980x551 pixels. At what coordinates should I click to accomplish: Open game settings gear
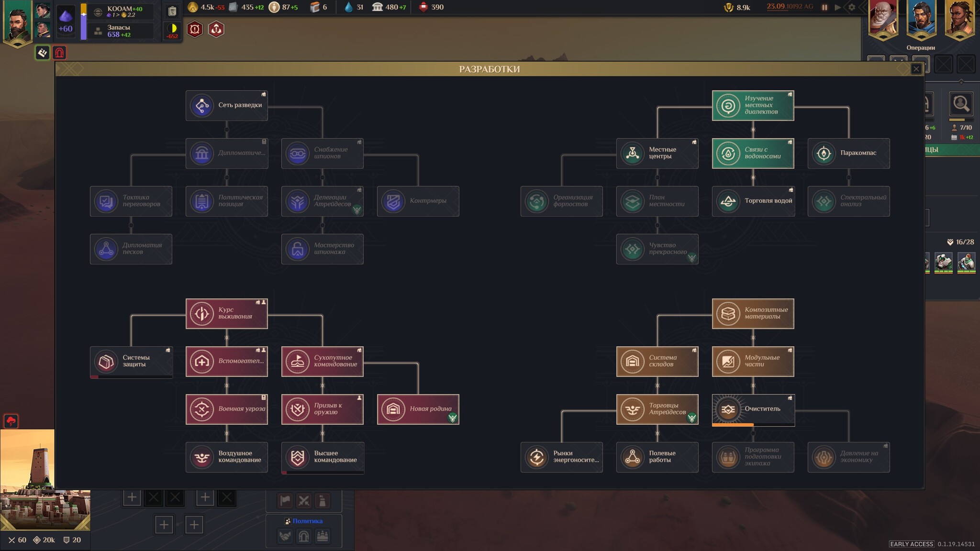tap(851, 7)
